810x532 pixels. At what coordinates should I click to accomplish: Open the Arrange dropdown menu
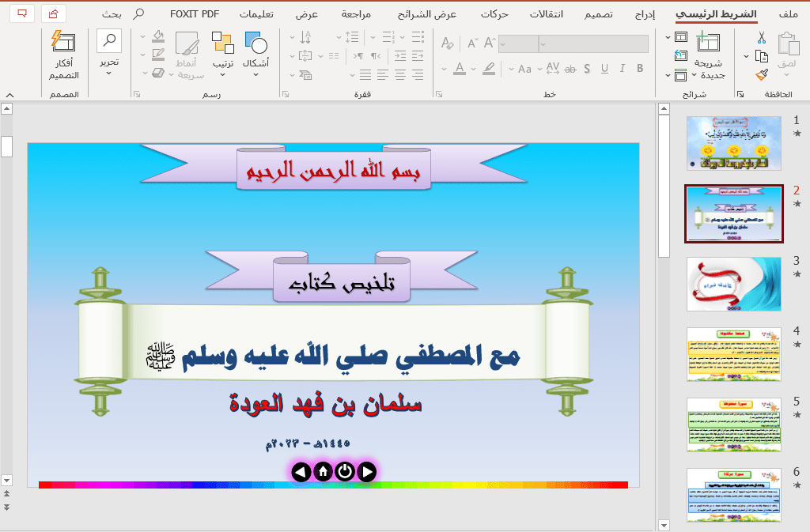[222, 74]
